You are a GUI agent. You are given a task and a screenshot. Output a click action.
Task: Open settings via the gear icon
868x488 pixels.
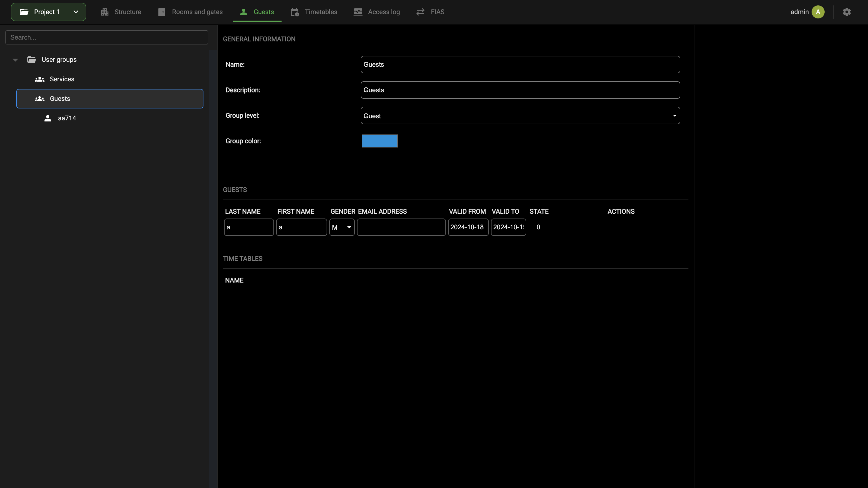pyautogui.click(x=846, y=12)
